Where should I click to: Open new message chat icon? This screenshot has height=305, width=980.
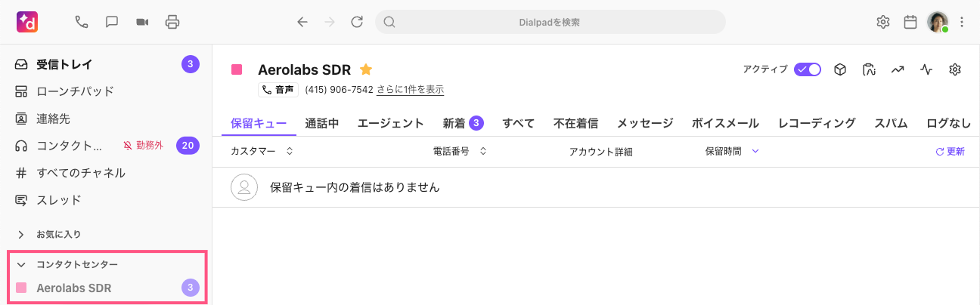click(112, 22)
